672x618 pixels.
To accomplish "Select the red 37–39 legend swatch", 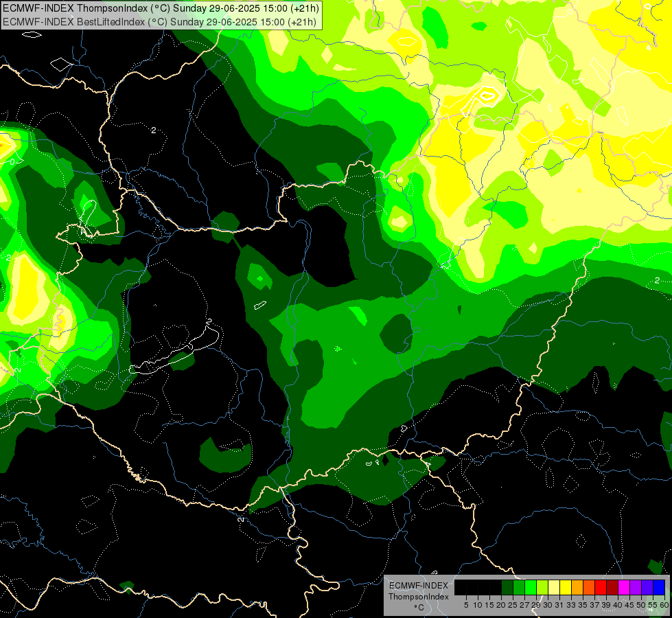I will [601, 587].
